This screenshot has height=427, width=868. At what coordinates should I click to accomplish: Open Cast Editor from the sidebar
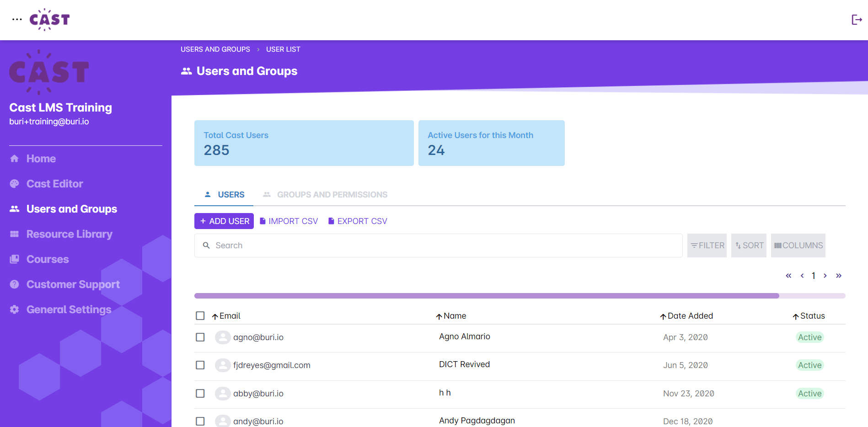pos(55,184)
